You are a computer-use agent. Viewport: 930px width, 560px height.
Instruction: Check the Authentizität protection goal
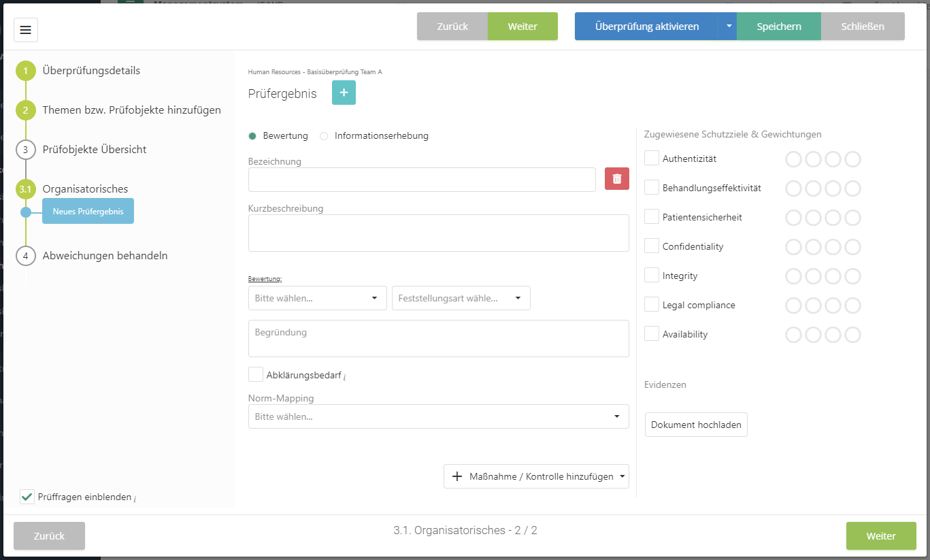652,159
